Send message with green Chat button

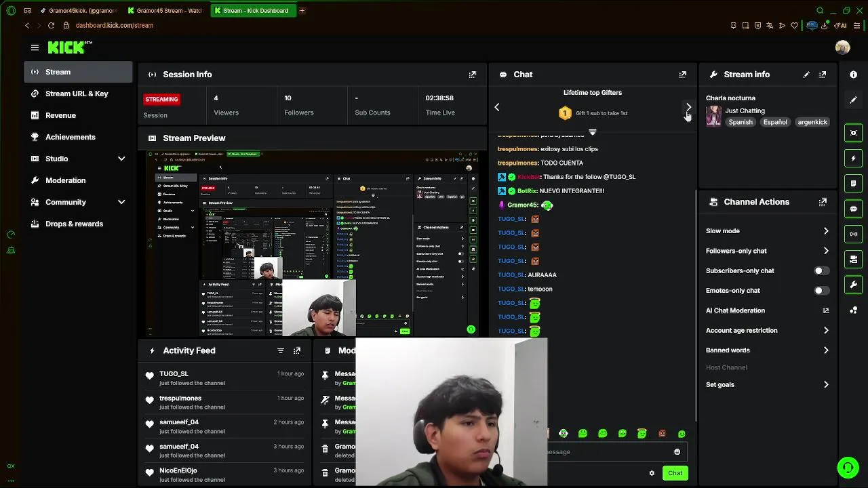coord(675,473)
